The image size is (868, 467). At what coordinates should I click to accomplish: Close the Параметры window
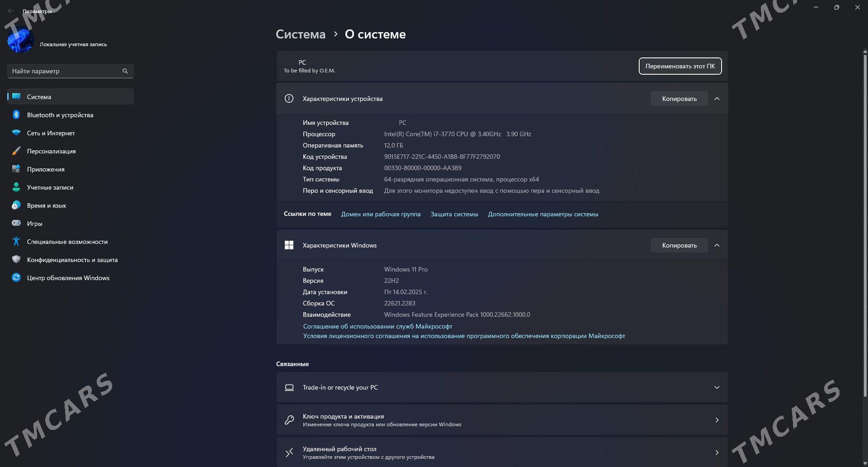tap(858, 7)
